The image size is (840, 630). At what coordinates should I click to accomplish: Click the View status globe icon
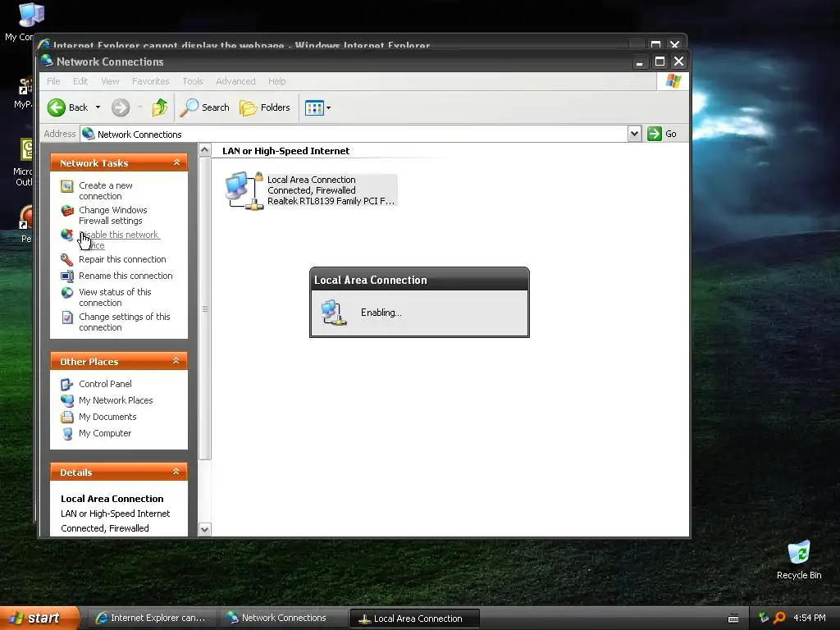point(67,293)
